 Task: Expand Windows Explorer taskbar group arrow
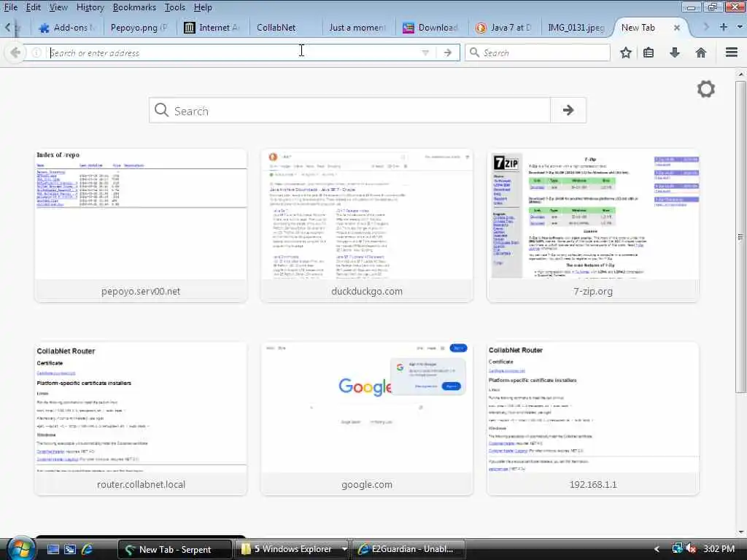click(x=344, y=549)
